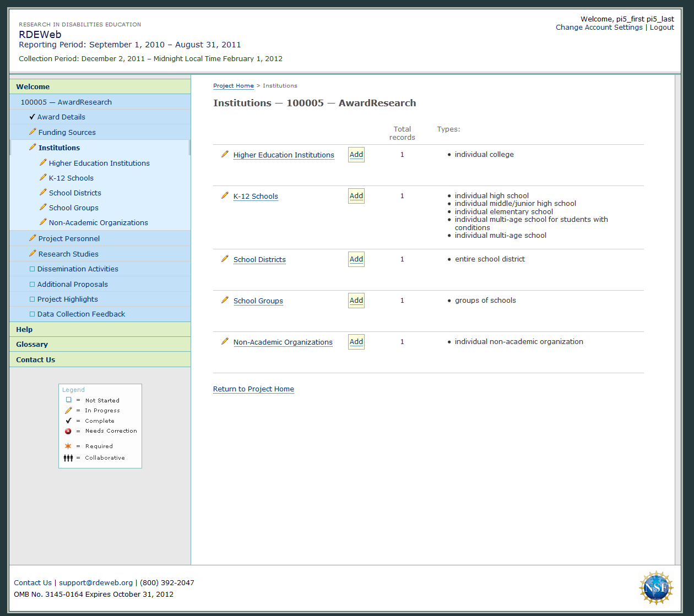The width and height of the screenshot is (694, 616).
Task: Open the Help menu item
Action: (24, 329)
